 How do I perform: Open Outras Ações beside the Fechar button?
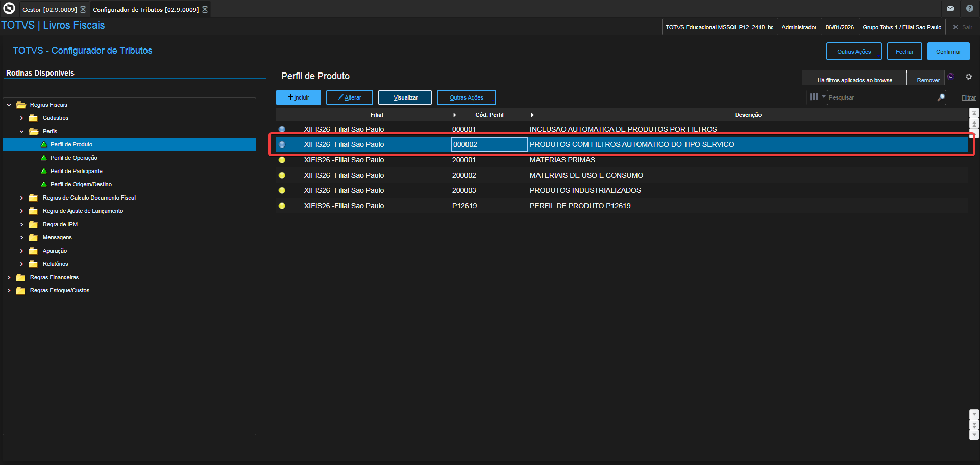854,52
